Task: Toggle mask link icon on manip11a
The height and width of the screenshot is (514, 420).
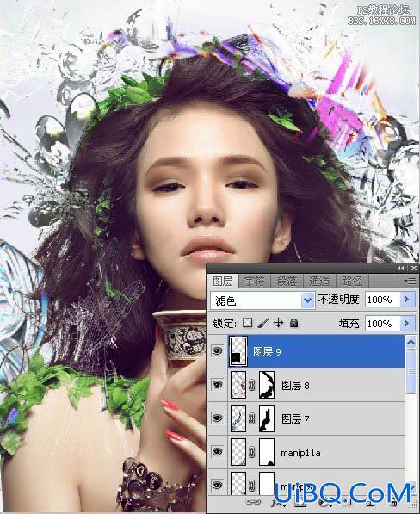Action: [x=252, y=452]
